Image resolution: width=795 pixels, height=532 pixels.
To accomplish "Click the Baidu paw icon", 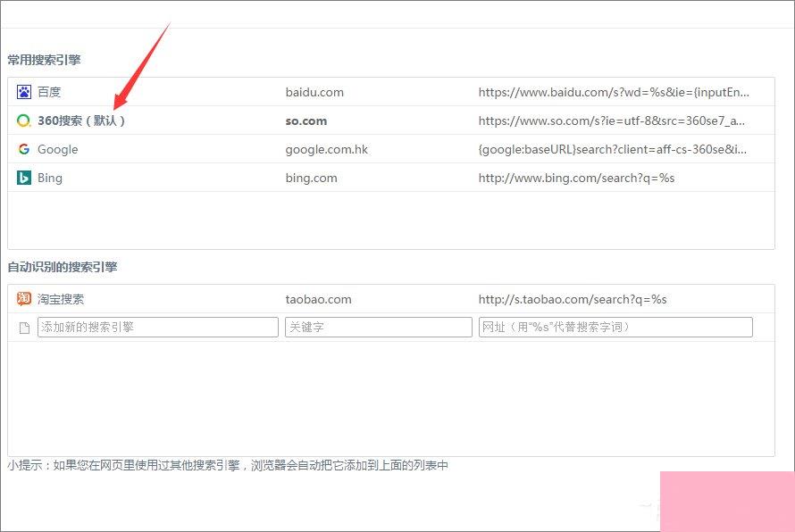I will 24,92.
